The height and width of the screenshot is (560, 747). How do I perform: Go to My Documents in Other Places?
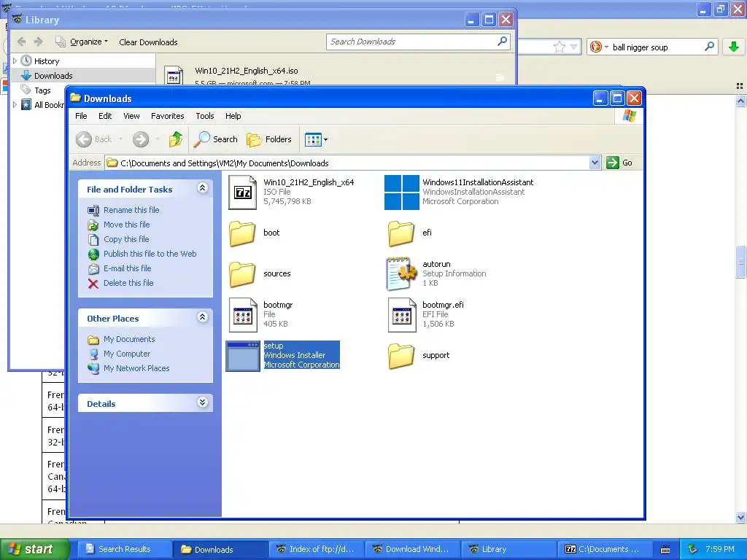[x=129, y=339]
